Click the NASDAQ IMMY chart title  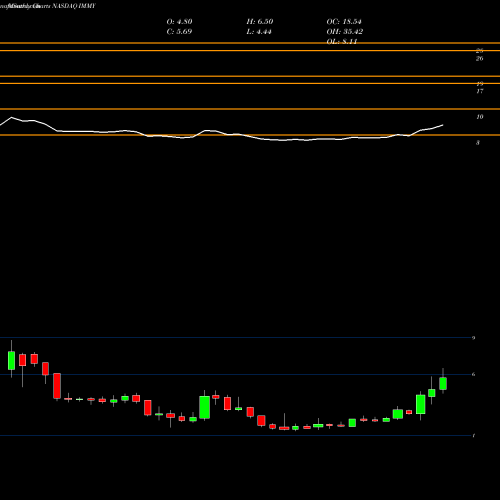(x=74, y=6)
